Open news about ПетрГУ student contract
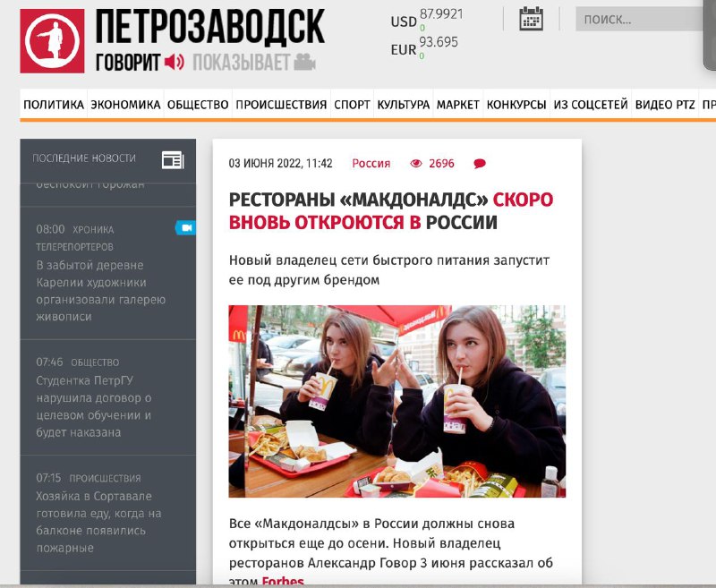Screen dimensions: 716x588 pos(94,406)
